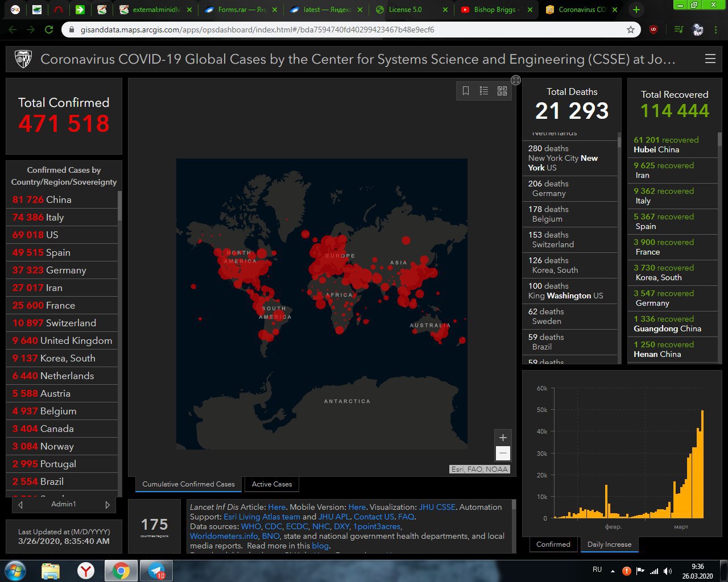Click the browser address bar URL
This screenshot has width=728, height=582.
[257, 30]
